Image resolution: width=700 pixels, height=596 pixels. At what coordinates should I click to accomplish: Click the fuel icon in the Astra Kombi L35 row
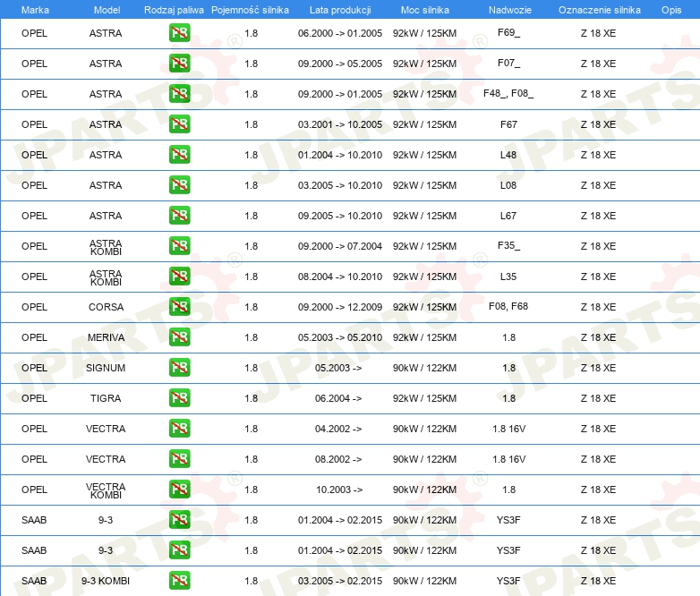click(x=179, y=276)
